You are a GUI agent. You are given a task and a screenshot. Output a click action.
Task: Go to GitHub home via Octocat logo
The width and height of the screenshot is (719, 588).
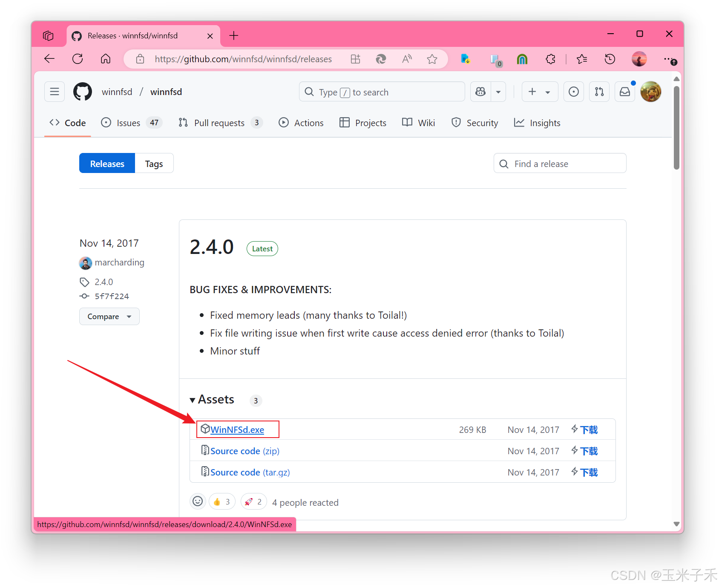83,92
